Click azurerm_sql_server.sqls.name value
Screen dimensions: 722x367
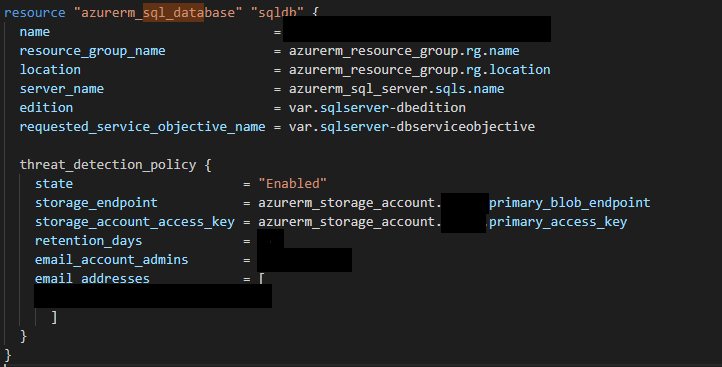[396, 88]
